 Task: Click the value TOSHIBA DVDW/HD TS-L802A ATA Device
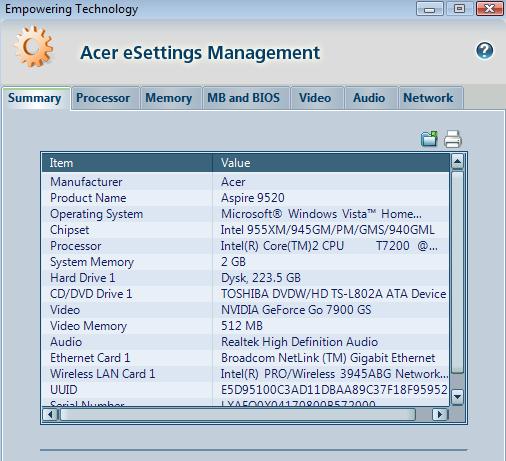tap(334, 294)
